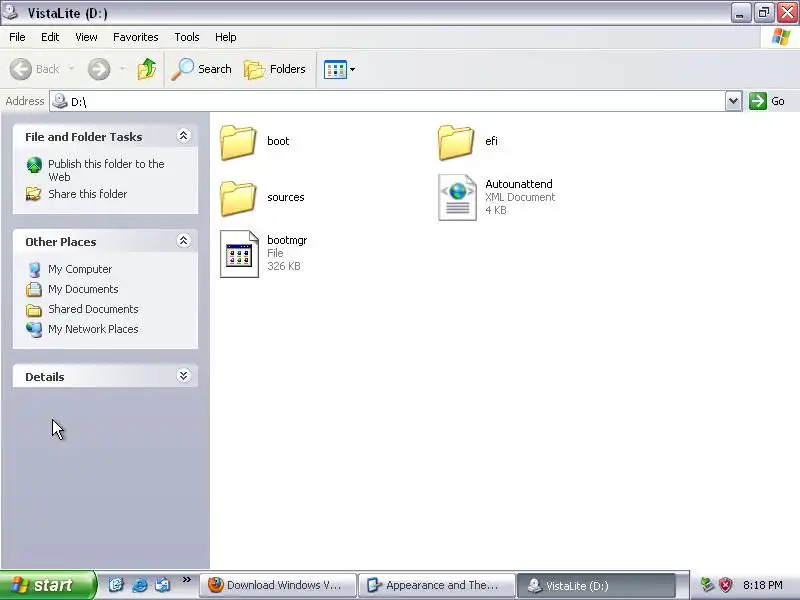The image size is (800, 600).
Task: Click the Windows flag logo
Action: point(781,37)
